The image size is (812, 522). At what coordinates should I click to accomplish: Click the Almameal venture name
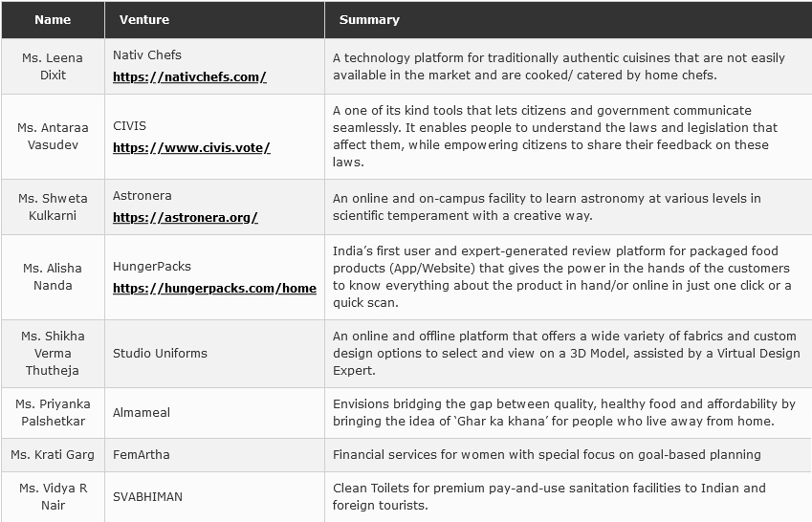tap(143, 413)
